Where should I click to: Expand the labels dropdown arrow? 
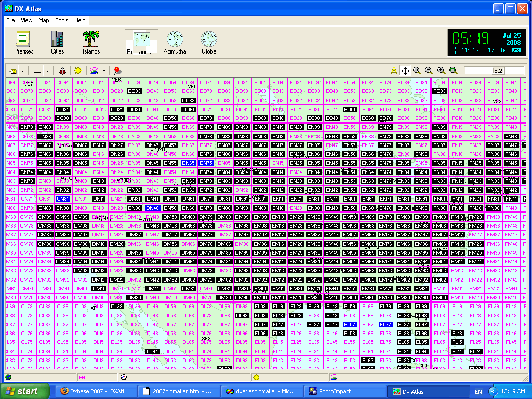[x=22, y=71]
